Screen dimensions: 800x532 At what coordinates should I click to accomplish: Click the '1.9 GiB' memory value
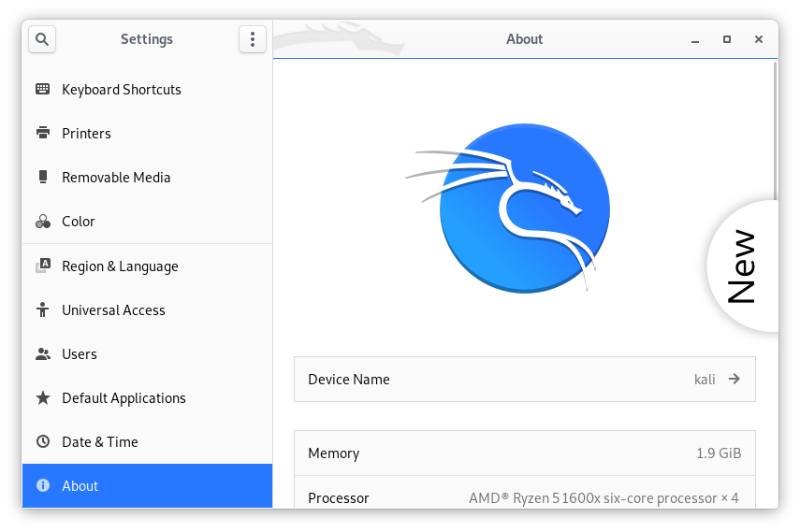point(719,453)
